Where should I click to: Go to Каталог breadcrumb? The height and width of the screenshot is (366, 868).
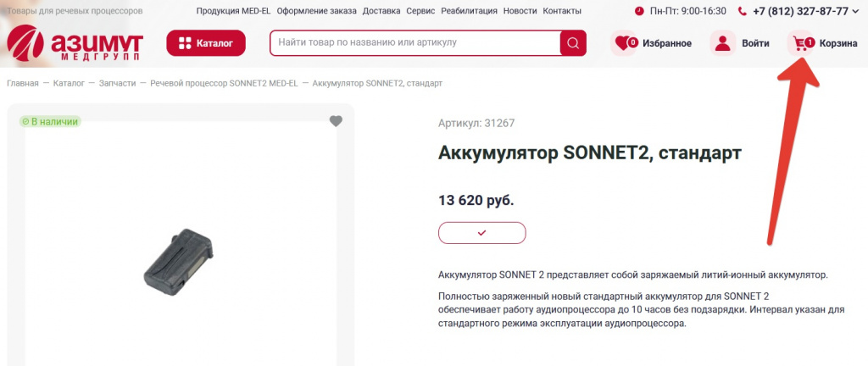70,84
